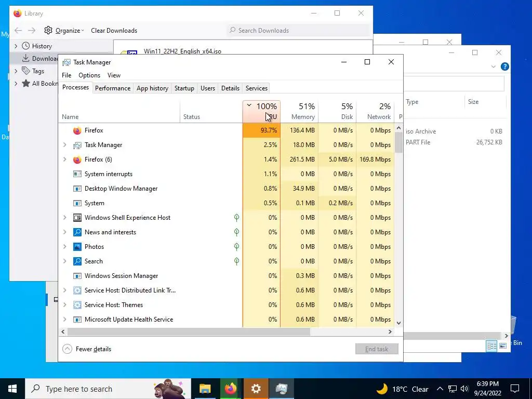The width and height of the screenshot is (532, 399).
Task: Click the Task Manager process icon in the list
Action: [x=77, y=145]
